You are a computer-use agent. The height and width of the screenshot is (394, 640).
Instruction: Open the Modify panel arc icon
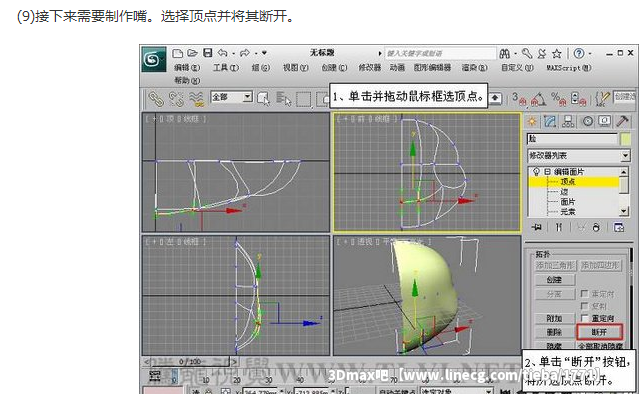[550, 121]
